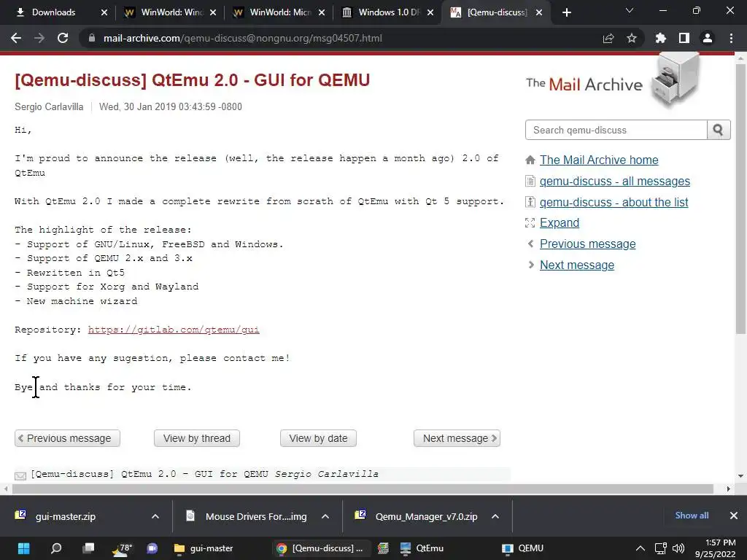Click the Expand link
Viewport: 747px width, 560px height.
click(560, 223)
